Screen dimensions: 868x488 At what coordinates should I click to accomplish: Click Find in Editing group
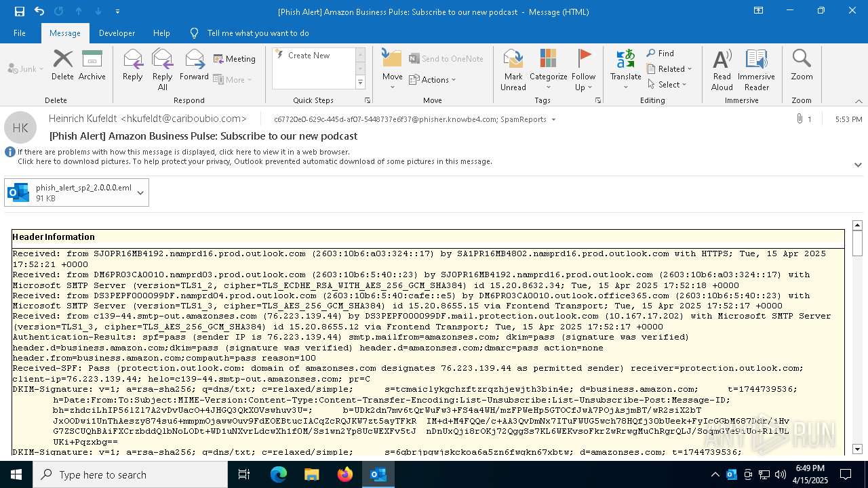coord(660,54)
